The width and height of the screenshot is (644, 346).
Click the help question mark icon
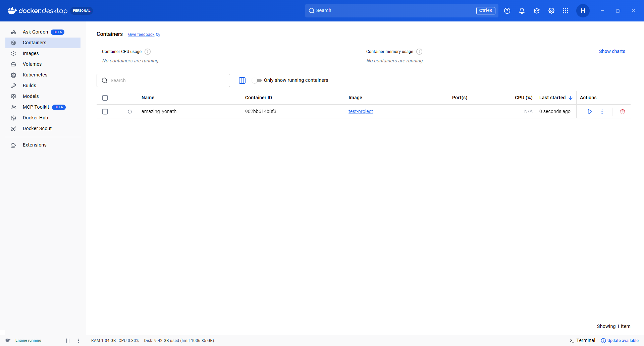507,11
